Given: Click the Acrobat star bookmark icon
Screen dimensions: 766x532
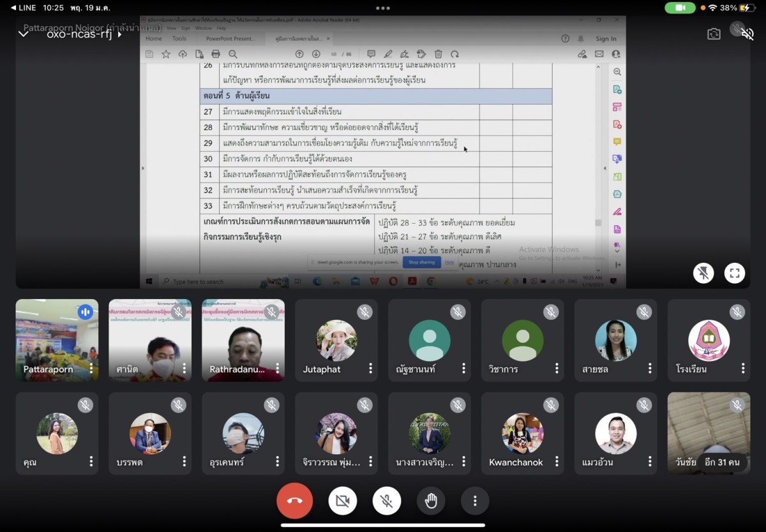Looking at the screenshot, I should pos(166,54).
